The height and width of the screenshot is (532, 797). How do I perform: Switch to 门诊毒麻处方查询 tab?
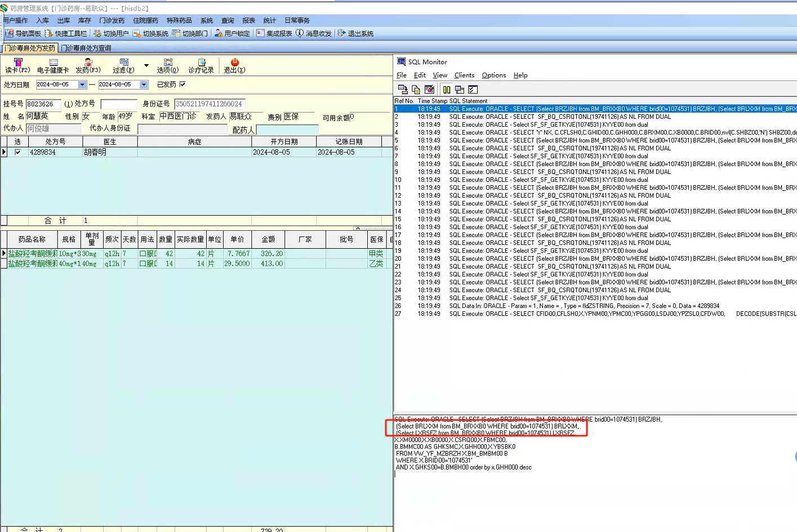coord(86,48)
